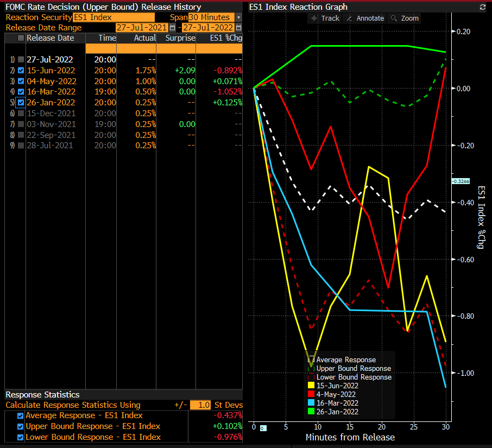Toggle the select-all checkbox in table header
Image resolution: width=492 pixels, height=448 pixels.
21,38
